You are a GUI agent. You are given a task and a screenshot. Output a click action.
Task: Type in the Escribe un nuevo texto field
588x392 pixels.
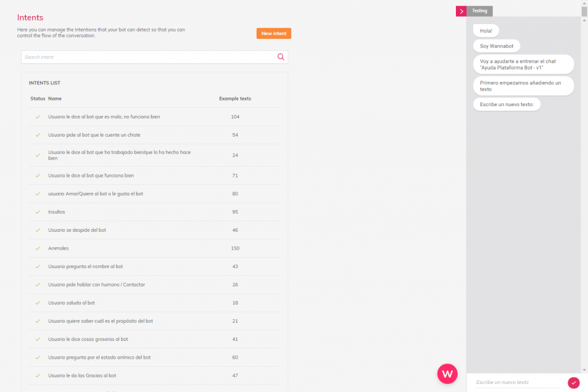[x=517, y=382]
